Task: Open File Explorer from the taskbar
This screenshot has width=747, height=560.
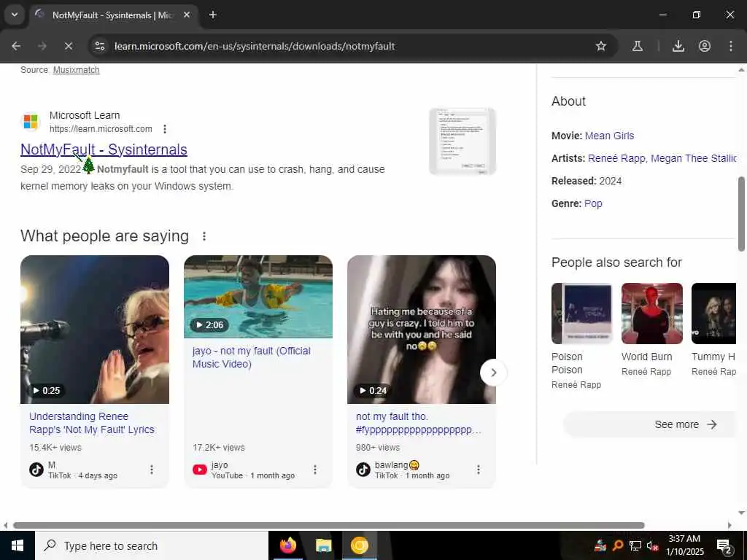Action: [323, 545]
